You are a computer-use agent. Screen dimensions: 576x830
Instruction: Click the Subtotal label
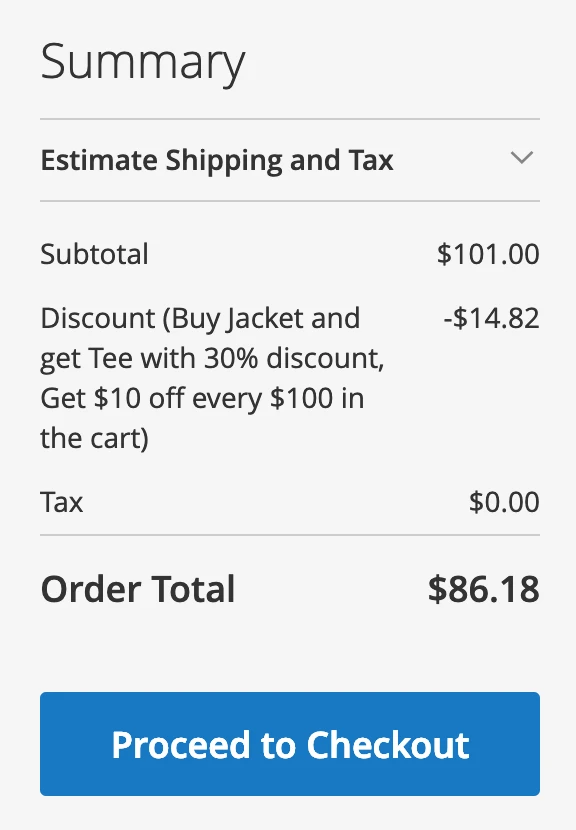coord(93,254)
